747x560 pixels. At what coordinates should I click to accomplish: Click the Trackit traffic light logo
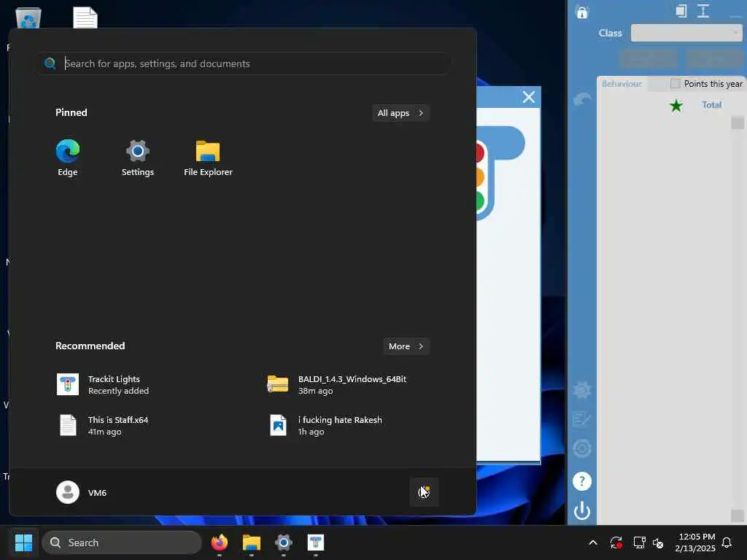(500, 173)
